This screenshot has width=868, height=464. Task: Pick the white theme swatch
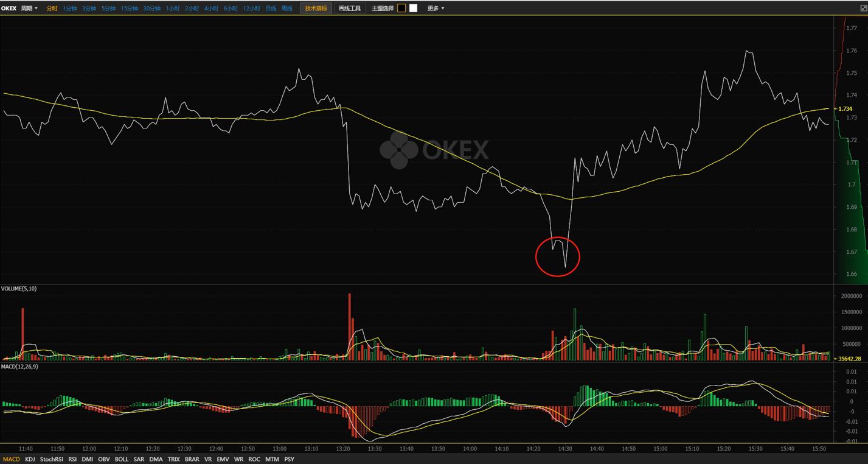tap(414, 9)
